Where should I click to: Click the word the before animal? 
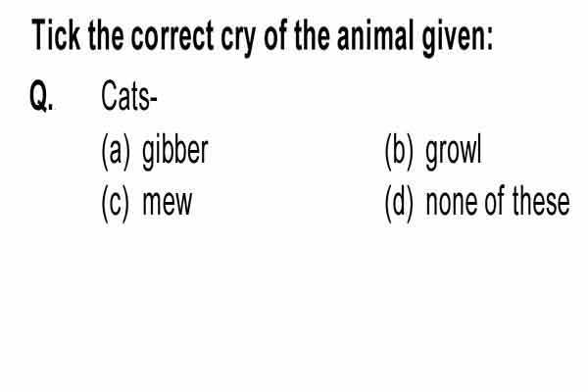(x=312, y=35)
